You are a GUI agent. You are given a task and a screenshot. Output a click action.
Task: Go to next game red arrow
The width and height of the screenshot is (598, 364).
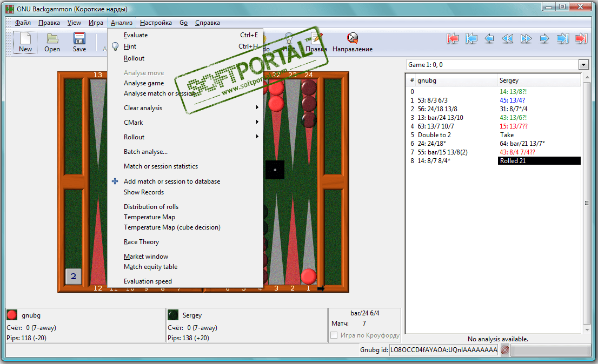(581, 38)
